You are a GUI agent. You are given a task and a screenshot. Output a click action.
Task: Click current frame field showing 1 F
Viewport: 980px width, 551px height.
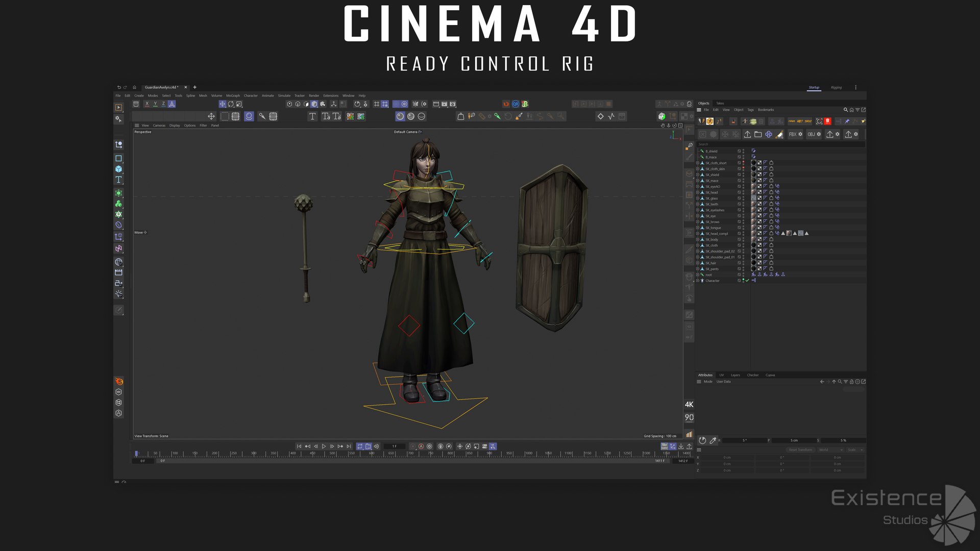coord(395,446)
